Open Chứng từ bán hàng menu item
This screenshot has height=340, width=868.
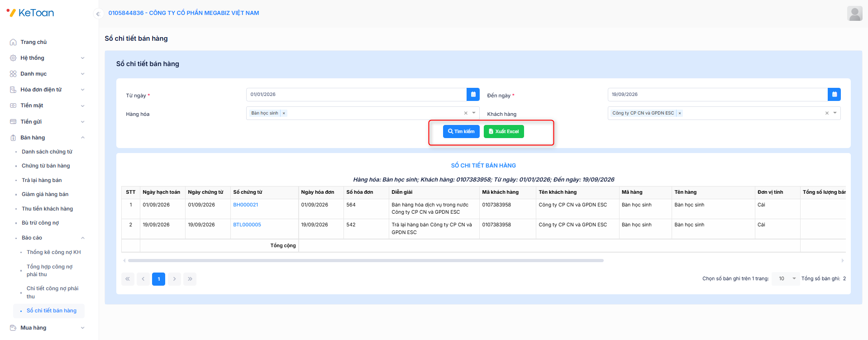(x=46, y=166)
